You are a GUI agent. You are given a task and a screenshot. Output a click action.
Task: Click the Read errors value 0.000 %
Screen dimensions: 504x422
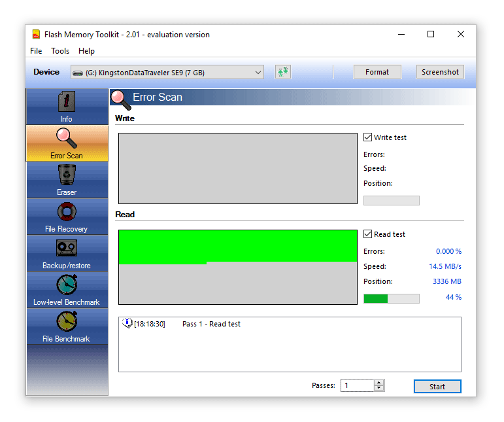(448, 251)
